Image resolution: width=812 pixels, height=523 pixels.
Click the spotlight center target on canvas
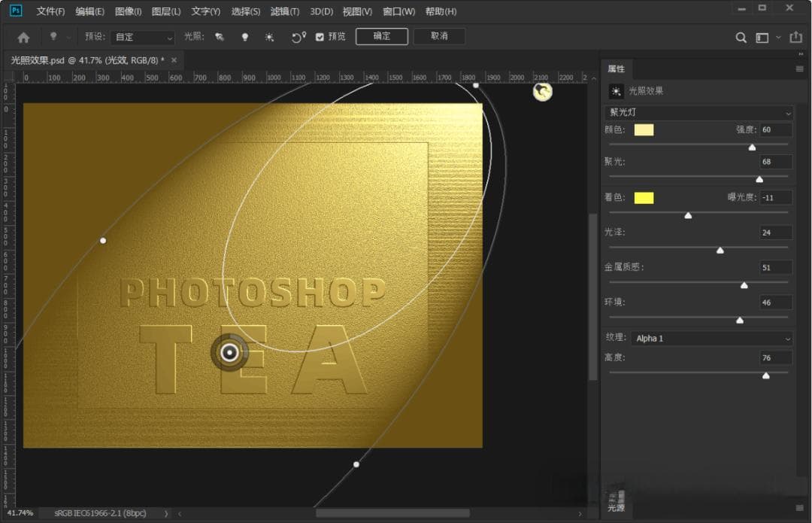point(229,352)
